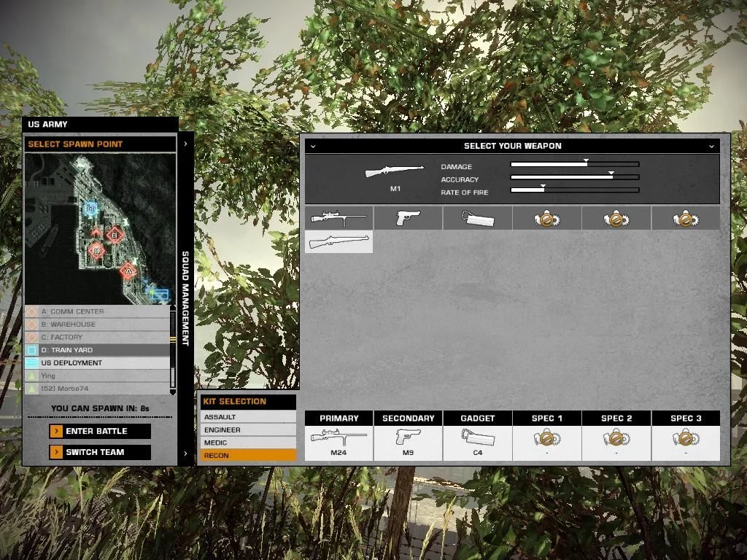The height and width of the screenshot is (560, 747).
Task: Choose the M1 rifle thumbnail in weapon list
Action: pyautogui.click(x=338, y=241)
